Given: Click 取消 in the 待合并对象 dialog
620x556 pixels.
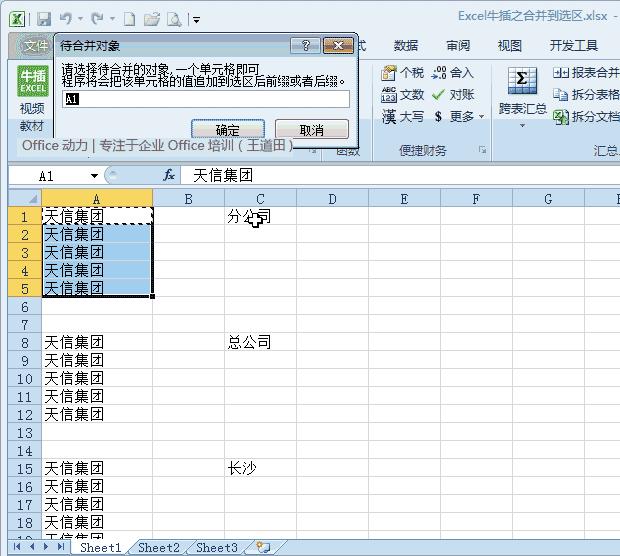Looking at the screenshot, I should [x=312, y=129].
